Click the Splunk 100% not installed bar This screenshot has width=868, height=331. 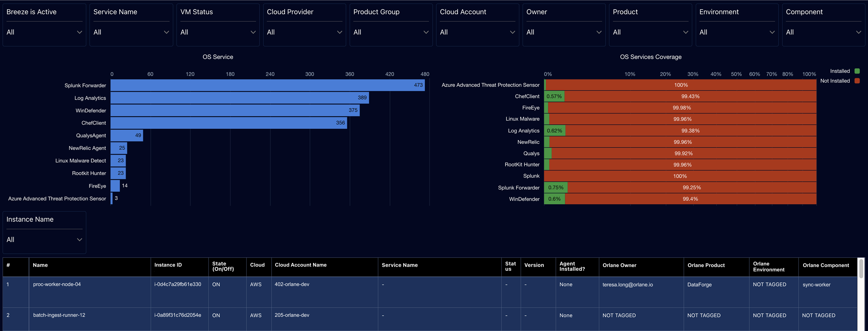(x=680, y=176)
